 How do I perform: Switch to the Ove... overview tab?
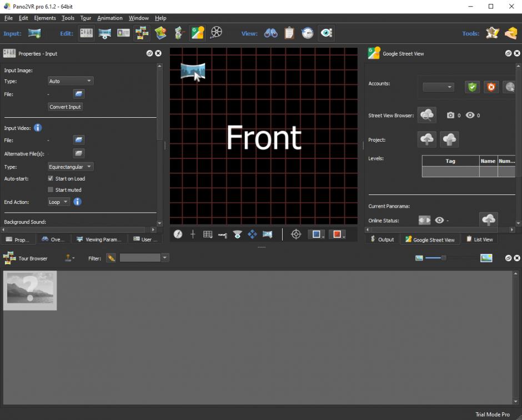click(x=53, y=239)
